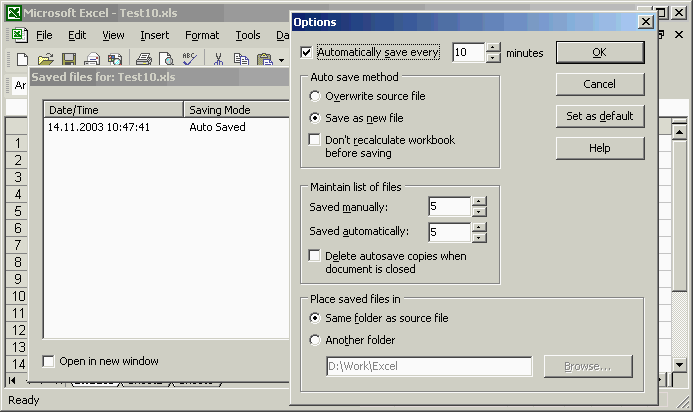Select row header 5
Screen dimensions: 693x412
17,211
